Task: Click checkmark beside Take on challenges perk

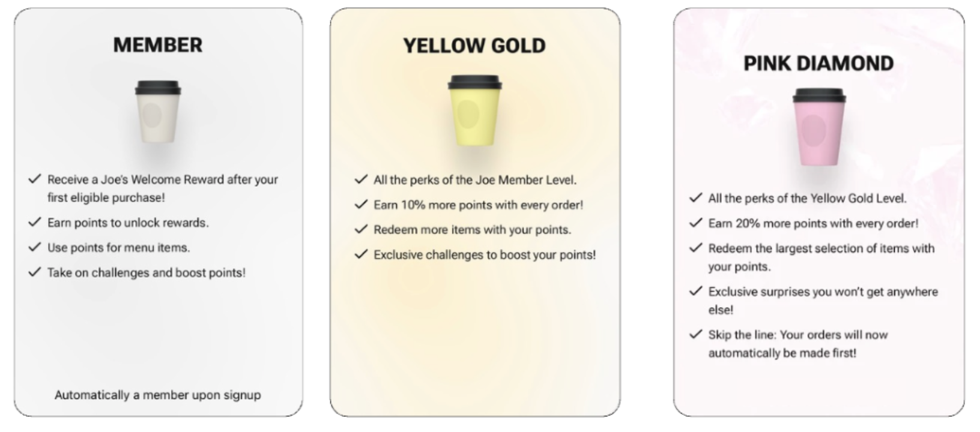Action: [x=35, y=272]
